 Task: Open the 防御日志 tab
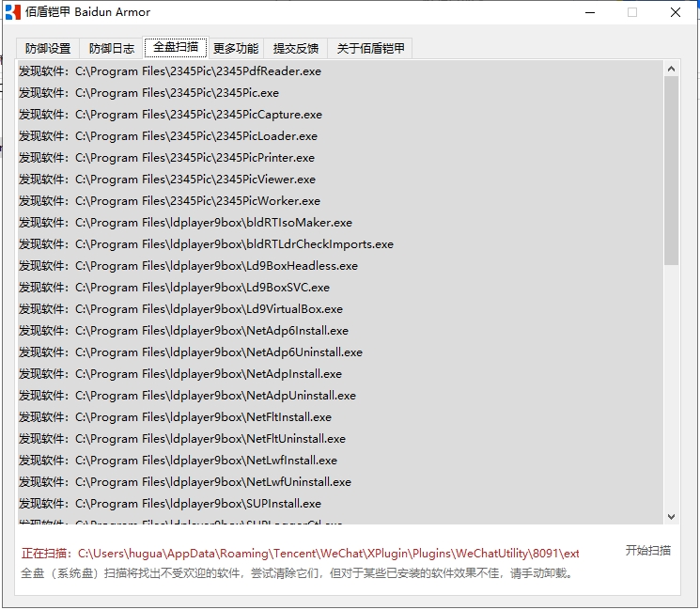(111, 49)
